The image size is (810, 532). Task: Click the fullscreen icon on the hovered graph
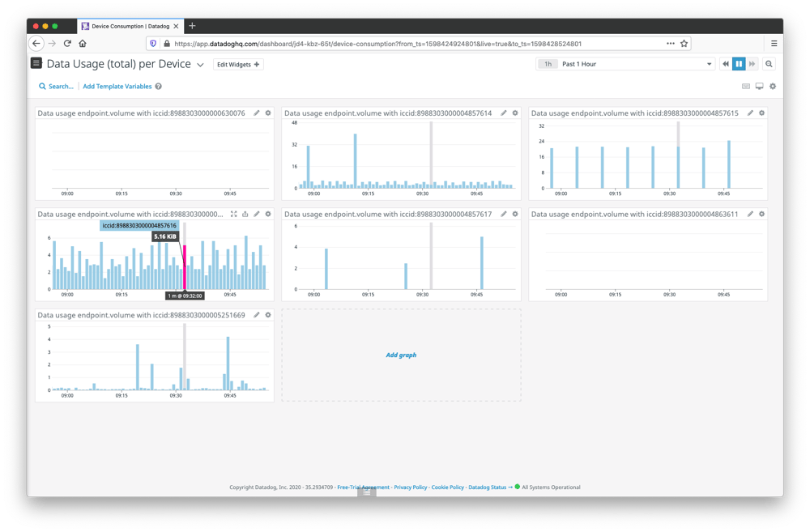(234, 215)
